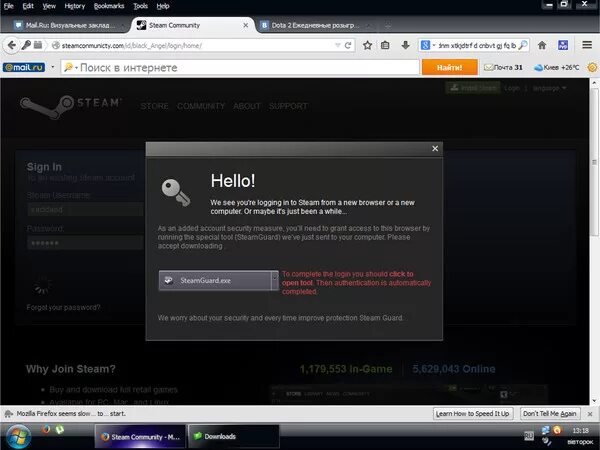The height and width of the screenshot is (450, 600).
Task: Click the Learn How to Speed It Up button
Action: (x=473, y=414)
